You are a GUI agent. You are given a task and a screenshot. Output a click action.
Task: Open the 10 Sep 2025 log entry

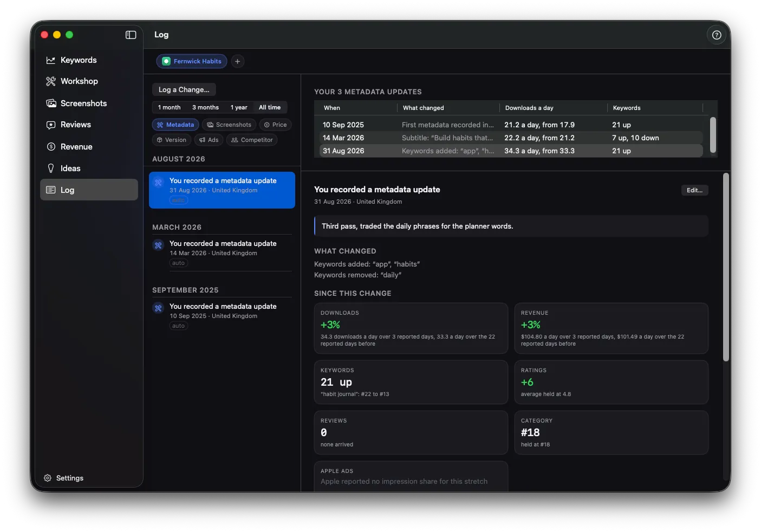222,316
